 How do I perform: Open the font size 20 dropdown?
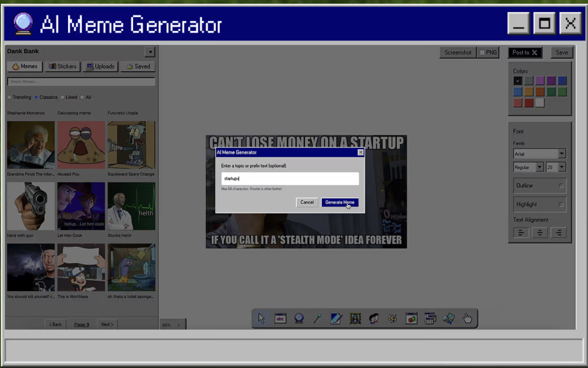(x=556, y=167)
